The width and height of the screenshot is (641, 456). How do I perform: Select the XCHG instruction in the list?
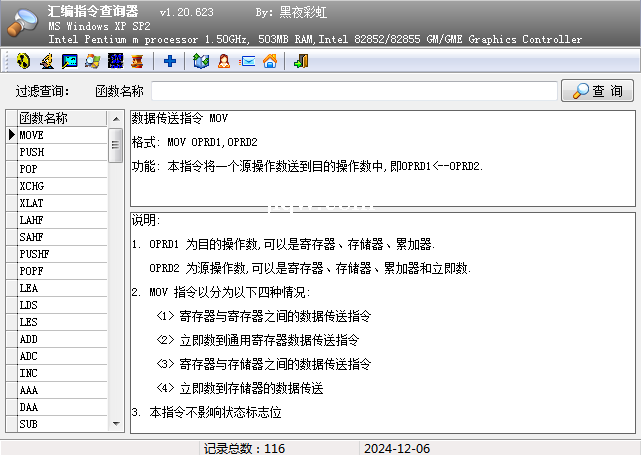tap(60, 186)
